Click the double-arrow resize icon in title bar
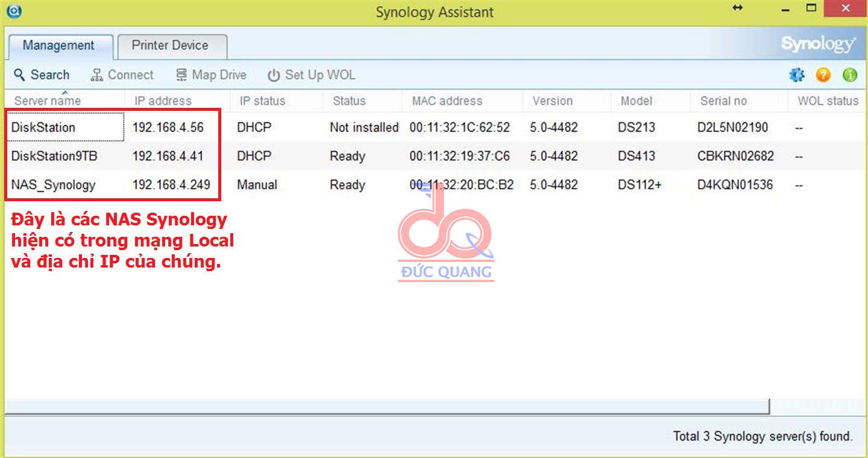The width and height of the screenshot is (868, 458). tap(738, 8)
